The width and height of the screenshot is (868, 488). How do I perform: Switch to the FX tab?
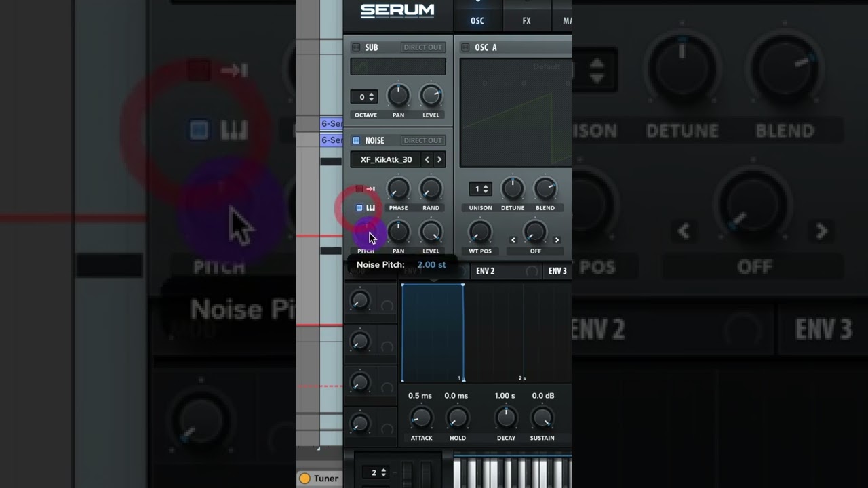[526, 20]
